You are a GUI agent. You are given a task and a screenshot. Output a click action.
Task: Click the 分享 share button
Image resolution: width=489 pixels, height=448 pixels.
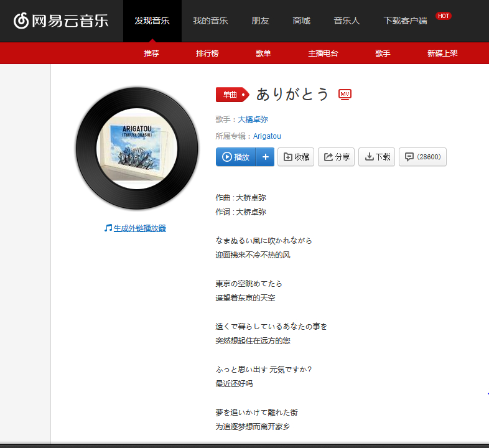point(336,157)
